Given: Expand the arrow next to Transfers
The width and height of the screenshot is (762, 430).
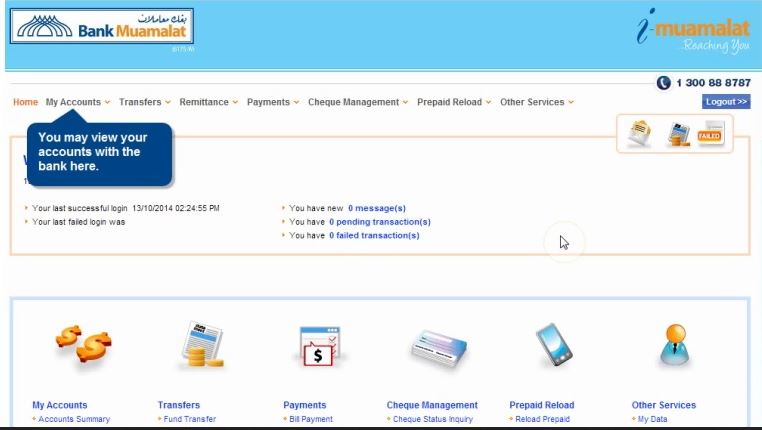Looking at the screenshot, I should pyautogui.click(x=168, y=103).
